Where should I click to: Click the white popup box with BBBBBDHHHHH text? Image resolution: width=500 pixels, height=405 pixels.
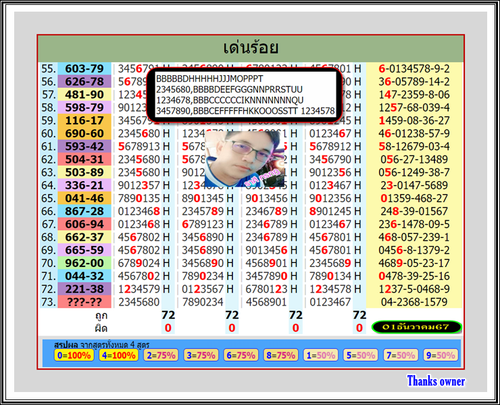[x=246, y=95]
